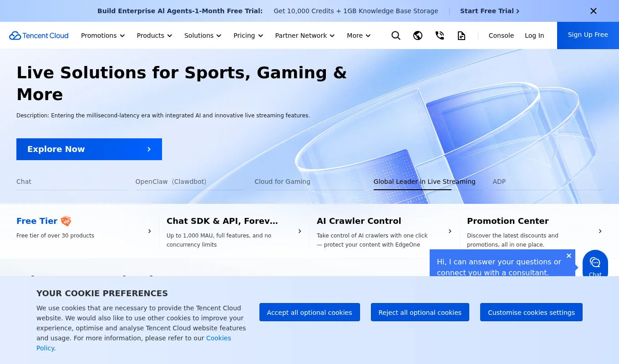619x364 pixels.
Task: Dismiss the chat greeting popup
Action: tap(569, 256)
